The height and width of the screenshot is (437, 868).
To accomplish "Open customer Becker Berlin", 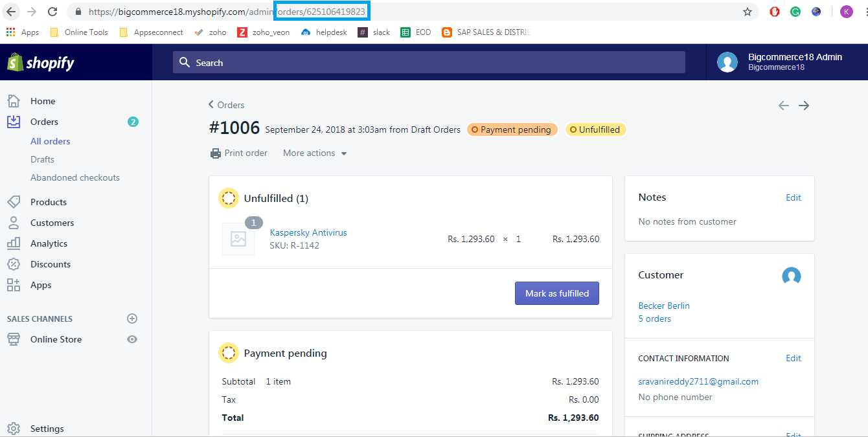I will (664, 306).
